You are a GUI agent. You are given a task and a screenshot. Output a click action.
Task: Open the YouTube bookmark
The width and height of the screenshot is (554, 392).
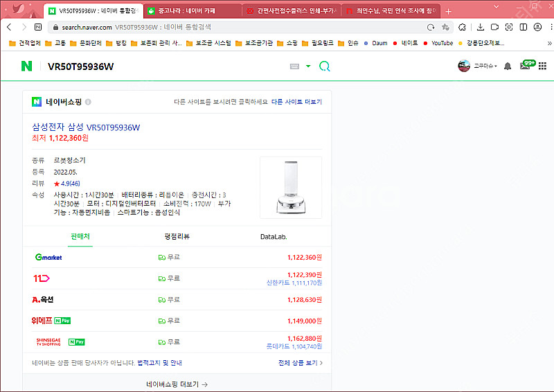(x=438, y=43)
